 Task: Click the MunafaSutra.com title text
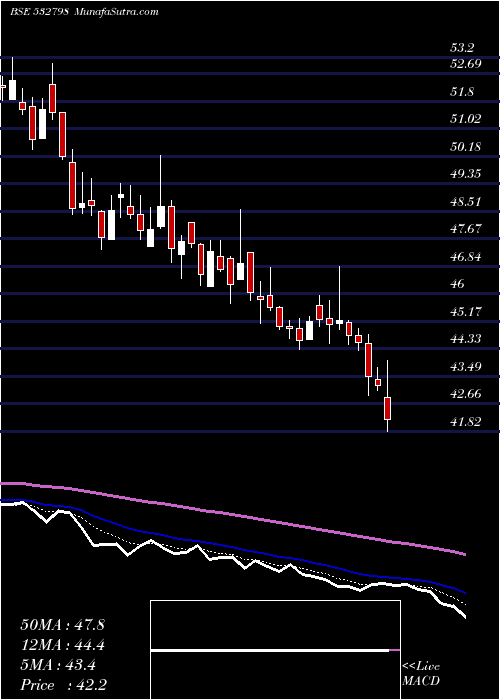click(117, 12)
